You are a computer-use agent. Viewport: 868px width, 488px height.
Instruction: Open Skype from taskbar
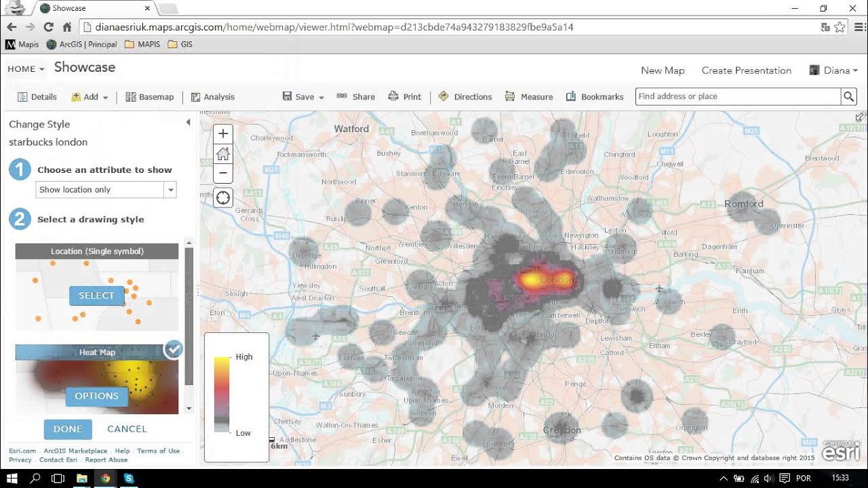tap(129, 479)
